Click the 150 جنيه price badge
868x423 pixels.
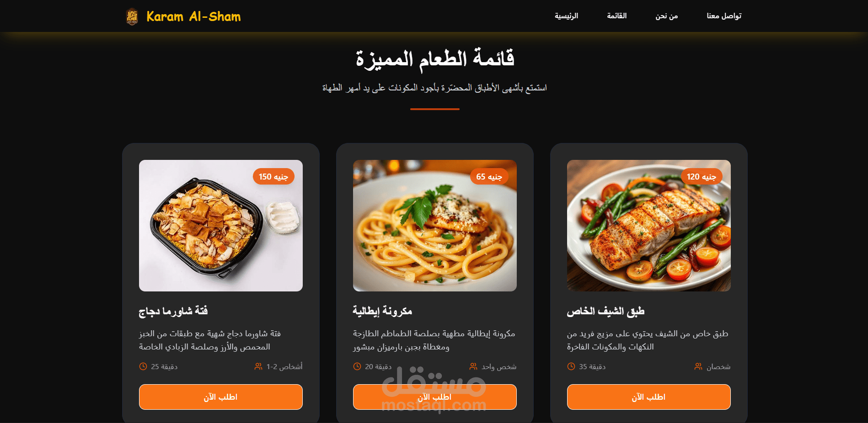point(273,176)
